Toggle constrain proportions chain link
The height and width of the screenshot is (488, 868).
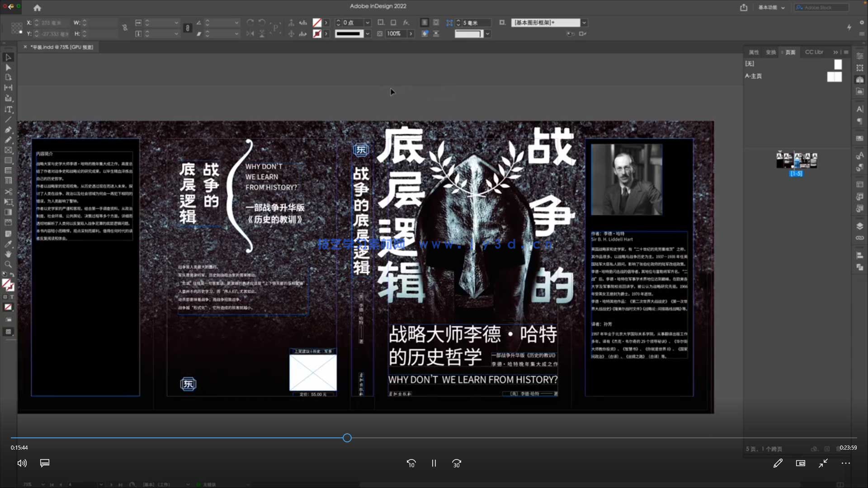pyautogui.click(x=125, y=28)
